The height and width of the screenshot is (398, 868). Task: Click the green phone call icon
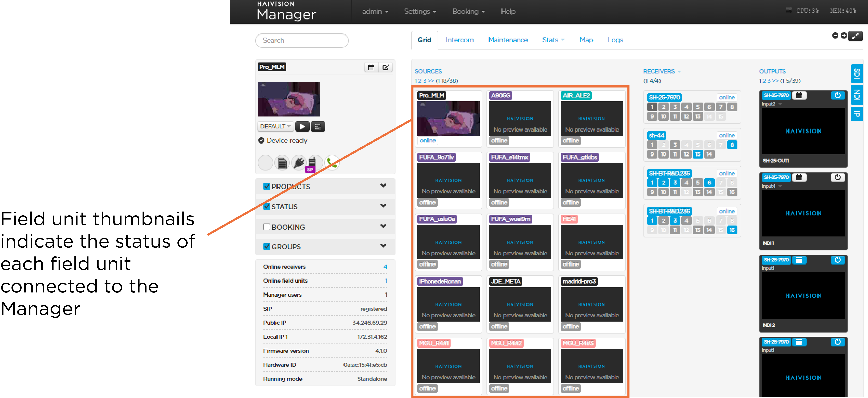click(332, 163)
